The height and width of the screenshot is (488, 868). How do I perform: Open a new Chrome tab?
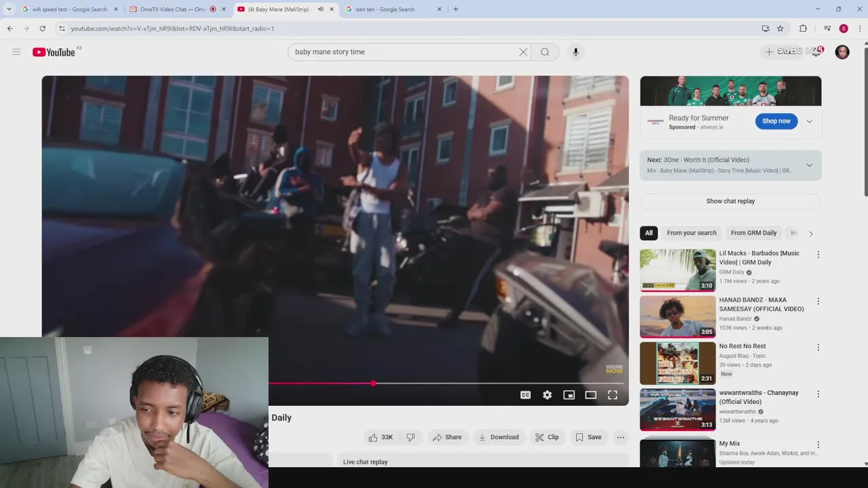coord(456,9)
